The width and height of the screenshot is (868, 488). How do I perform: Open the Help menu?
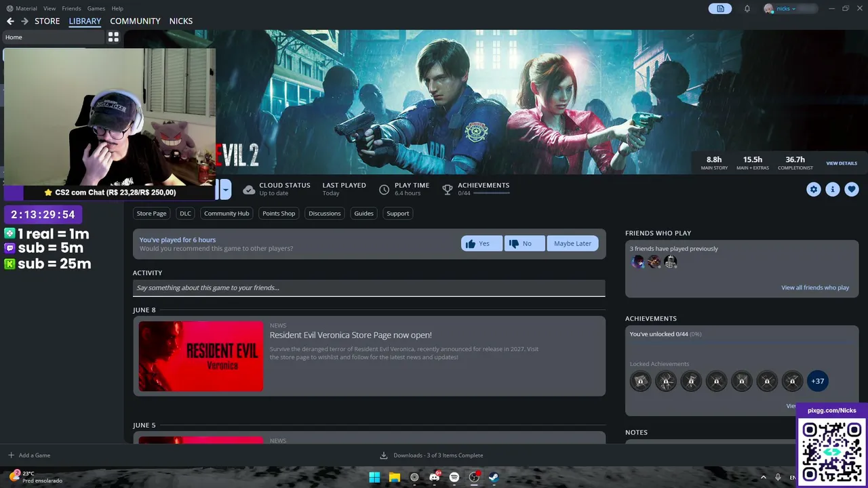click(117, 9)
